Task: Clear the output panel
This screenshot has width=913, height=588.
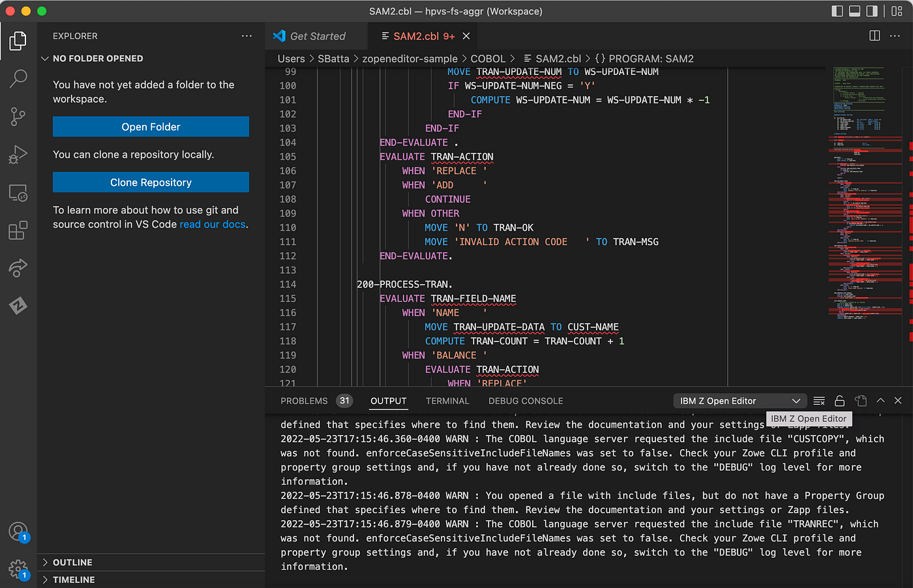Action: pyautogui.click(x=820, y=401)
